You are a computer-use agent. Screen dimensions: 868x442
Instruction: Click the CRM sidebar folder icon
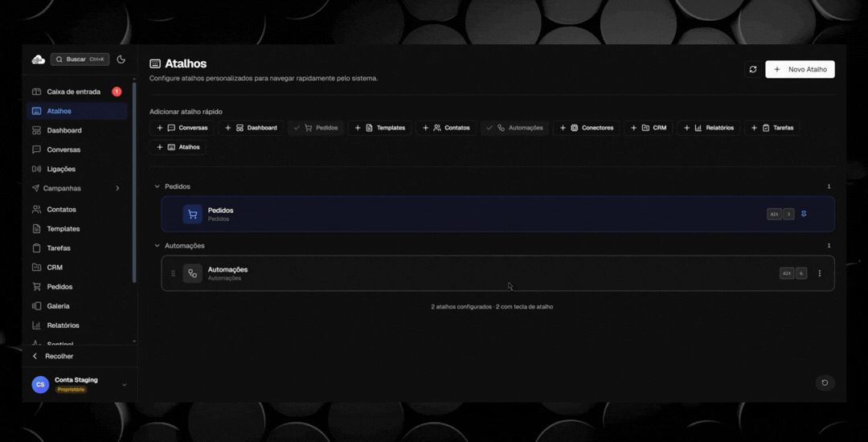tap(36, 268)
